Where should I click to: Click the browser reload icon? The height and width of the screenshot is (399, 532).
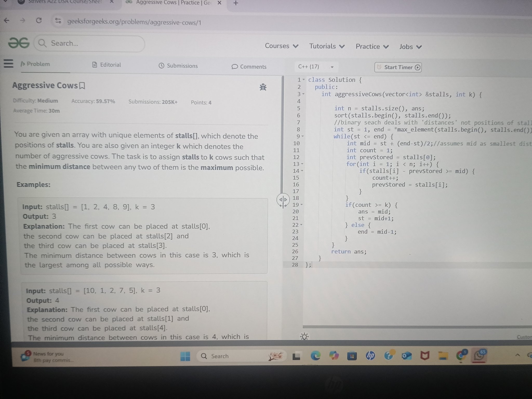39,21
